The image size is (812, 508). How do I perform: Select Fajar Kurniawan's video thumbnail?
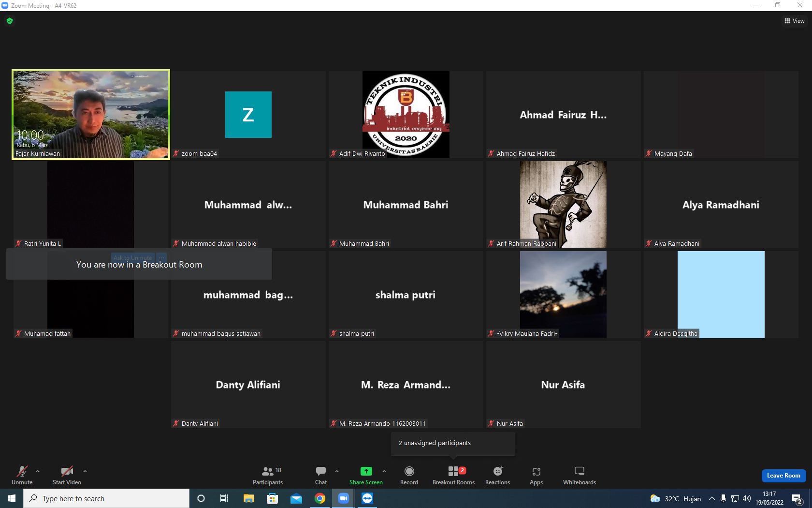[91, 115]
